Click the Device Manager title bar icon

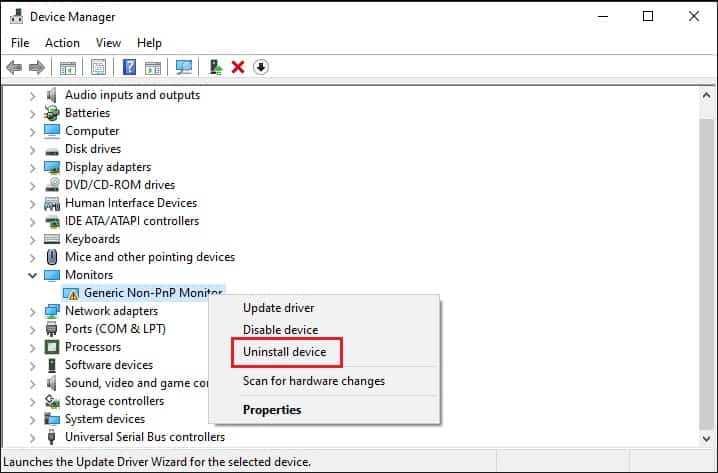click(x=16, y=16)
